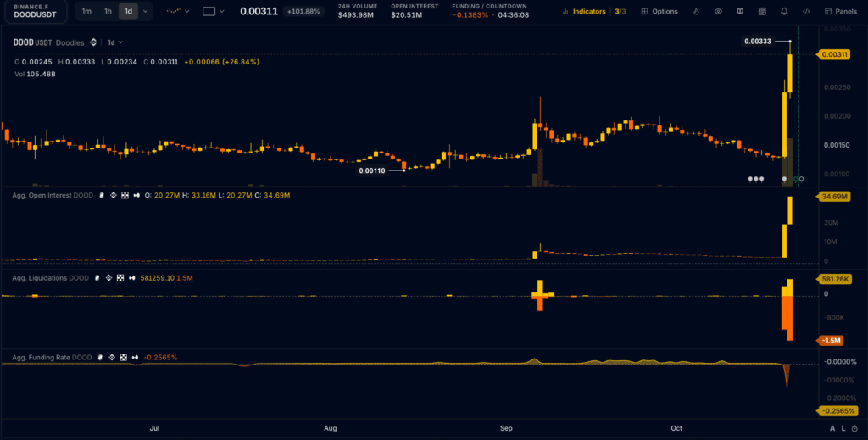Click the funding rate -0.1383% value
The width and height of the screenshot is (868, 440).
click(x=470, y=15)
